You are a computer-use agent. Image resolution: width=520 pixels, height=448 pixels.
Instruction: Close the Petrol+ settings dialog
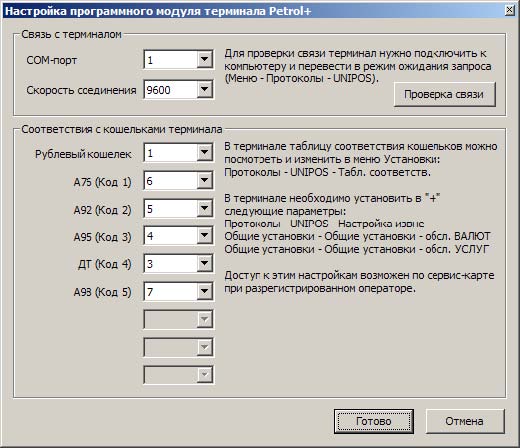(510, 10)
